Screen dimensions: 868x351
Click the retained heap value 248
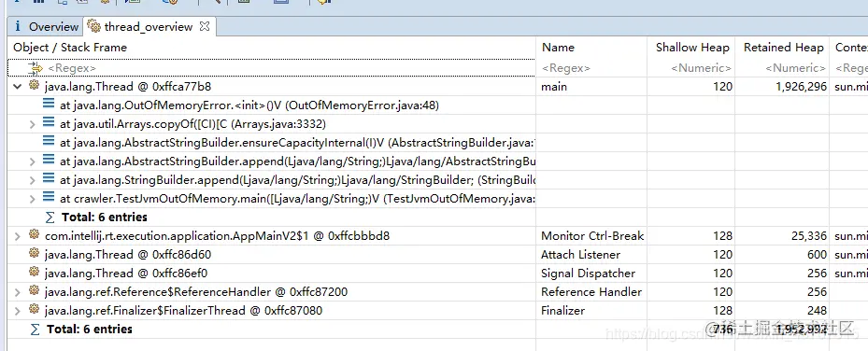click(x=817, y=311)
